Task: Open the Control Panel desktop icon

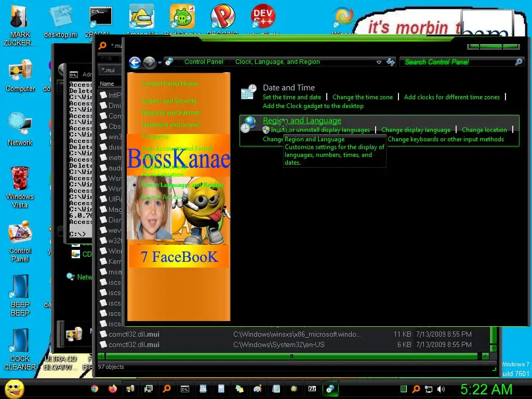Action: 20,242
